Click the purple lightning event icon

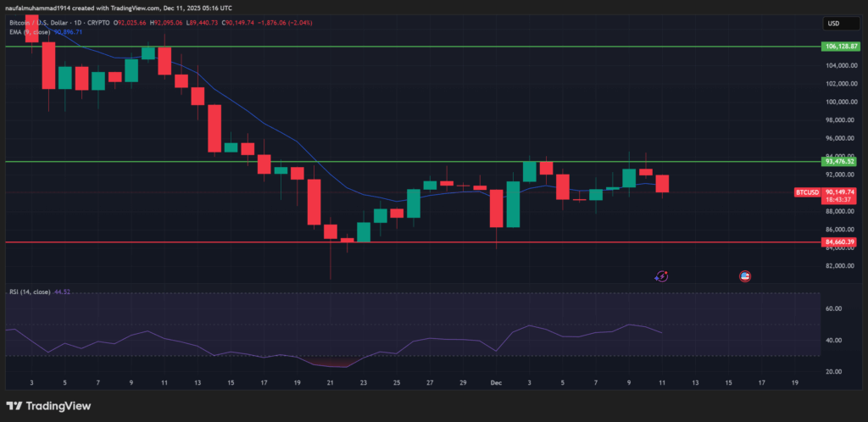(x=662, y=276)
